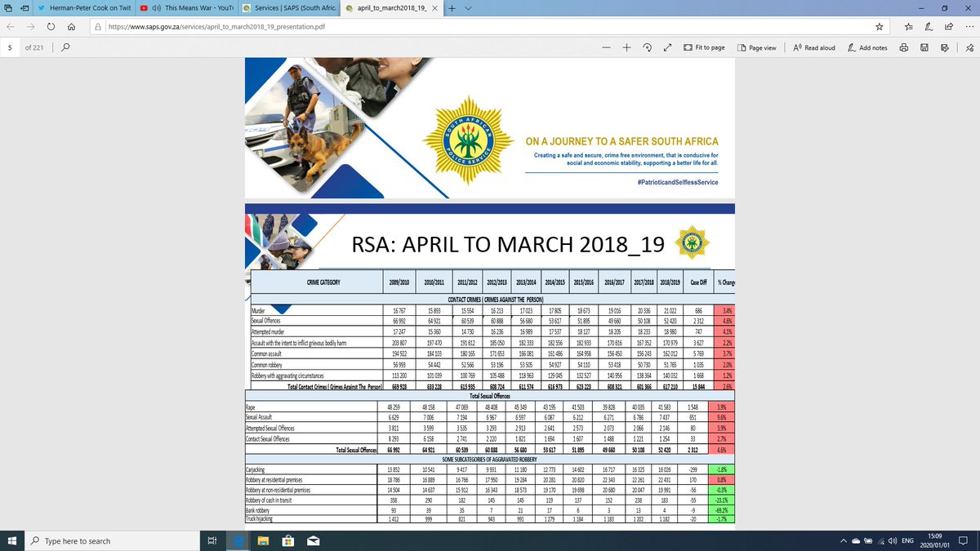
Task: Open search within the PDF
Action: point(65,47)
